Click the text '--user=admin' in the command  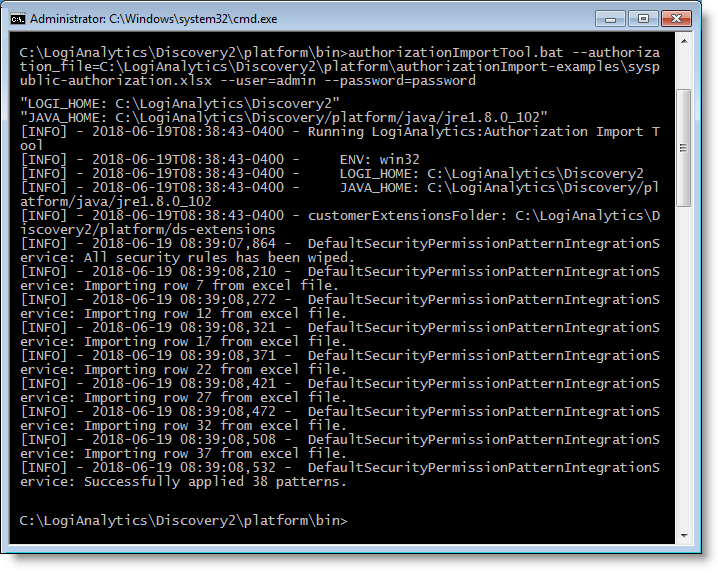click(x=267, y=81)
